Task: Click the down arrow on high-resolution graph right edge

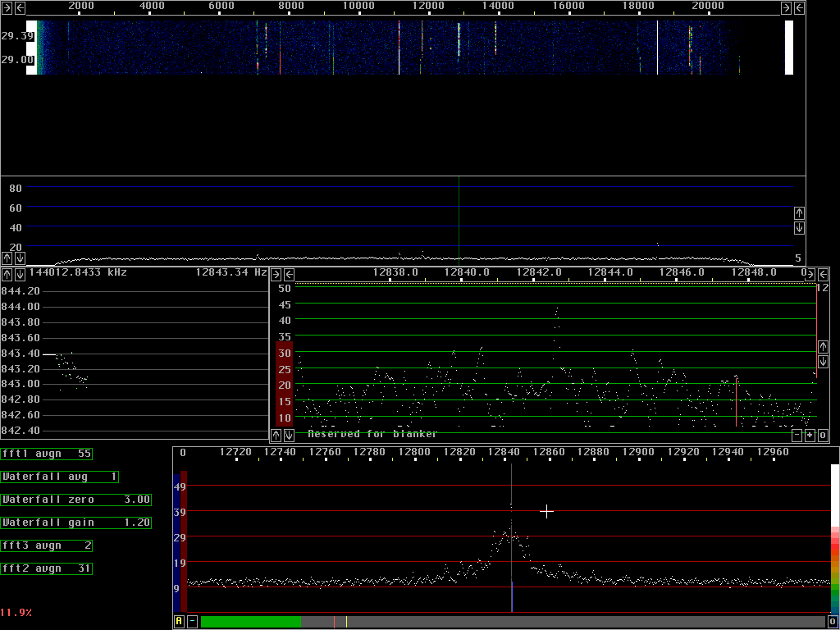Action: (x=823, y=362)
